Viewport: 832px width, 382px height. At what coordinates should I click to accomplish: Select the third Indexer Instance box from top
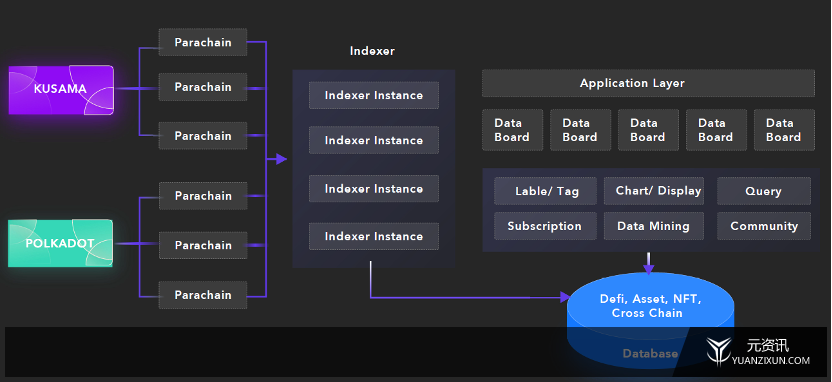374,189
